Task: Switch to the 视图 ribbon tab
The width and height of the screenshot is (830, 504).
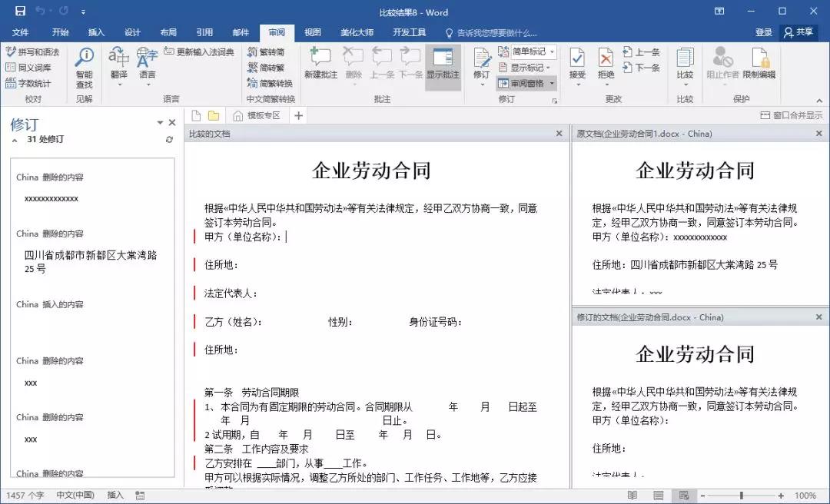Action: coord(312,32)
